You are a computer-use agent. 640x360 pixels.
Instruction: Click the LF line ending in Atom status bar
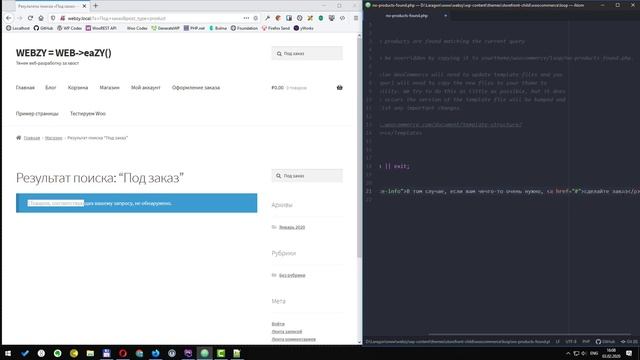(x=558, y=341)
